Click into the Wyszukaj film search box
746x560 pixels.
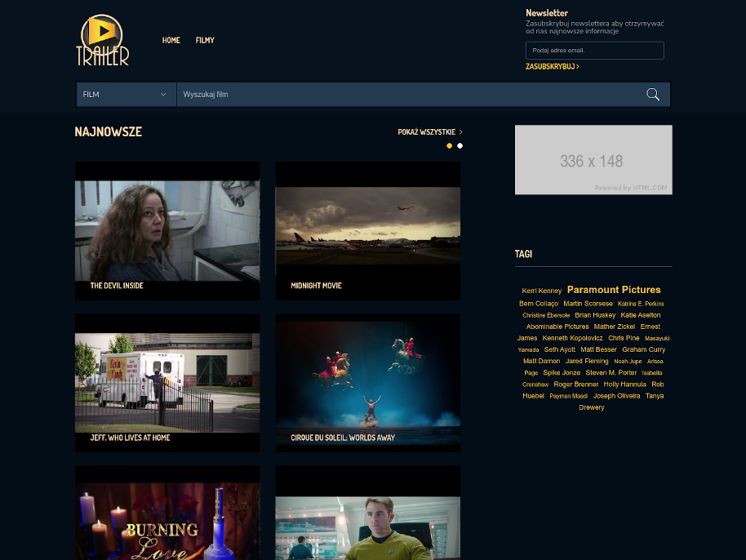pos(408,95)
